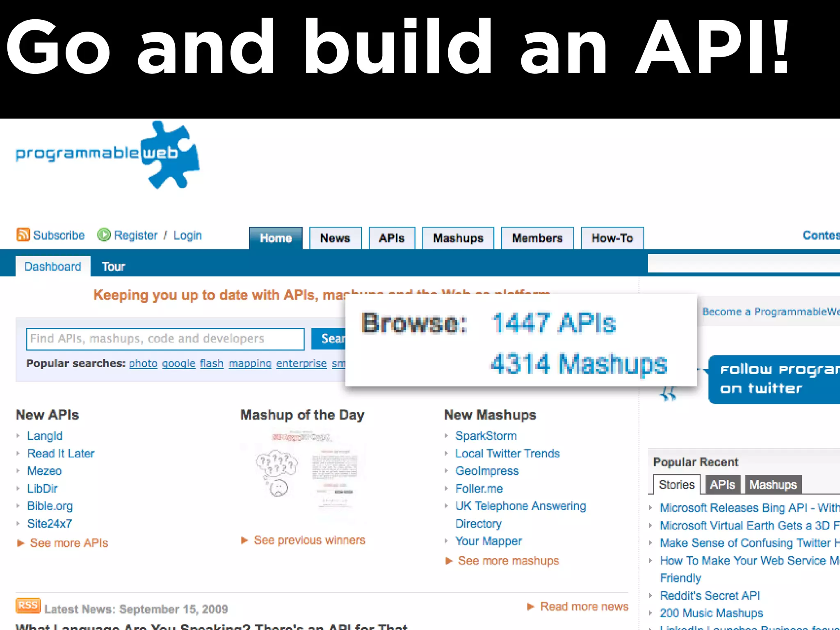Open the 200 Music Mashups story
Screen dimensions: 840x630
coord(711,613)
